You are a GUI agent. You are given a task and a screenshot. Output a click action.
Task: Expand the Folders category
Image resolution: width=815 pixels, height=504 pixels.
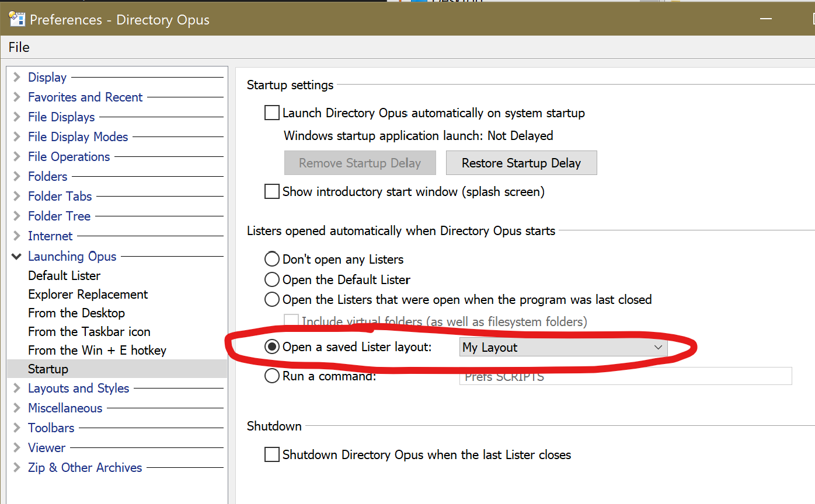point(16,177)
